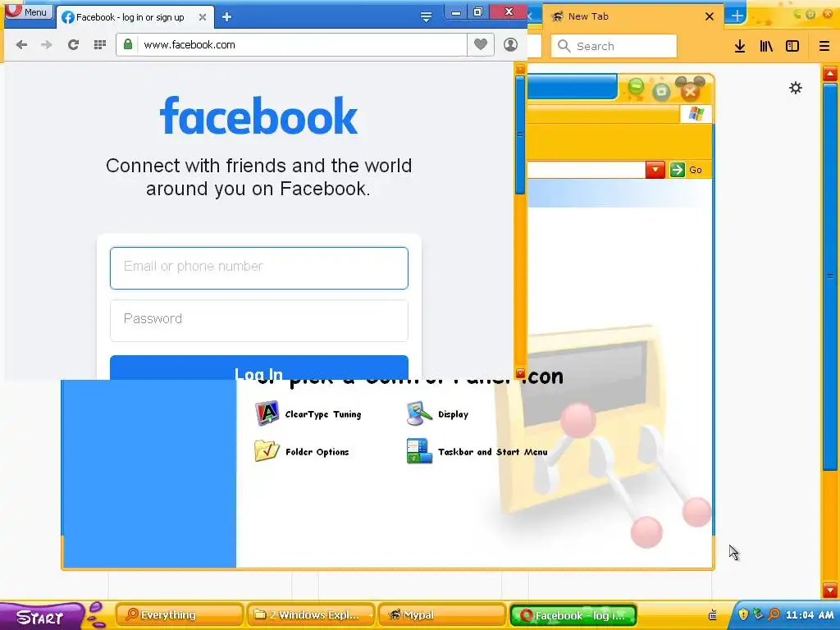Open Mypal library icon
Viewport: 840px width, 630px height.
pyautogui.click(x=766, y=46)
